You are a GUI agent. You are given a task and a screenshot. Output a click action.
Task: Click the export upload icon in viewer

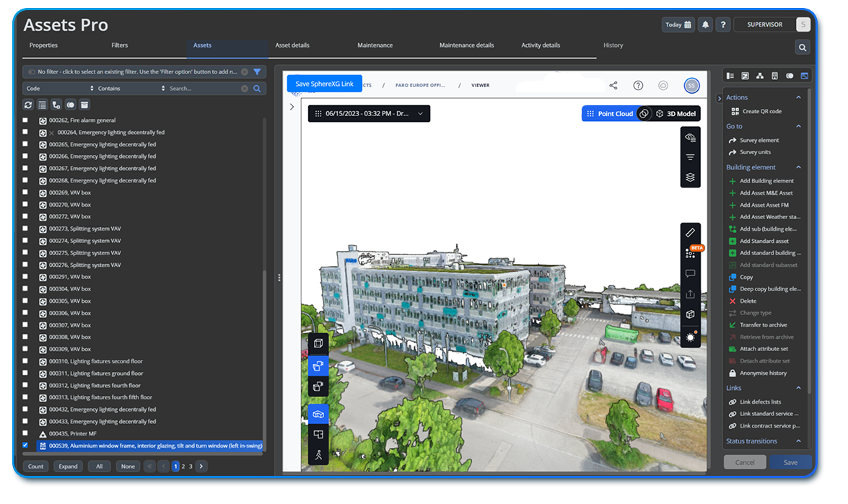pos(690,294)
